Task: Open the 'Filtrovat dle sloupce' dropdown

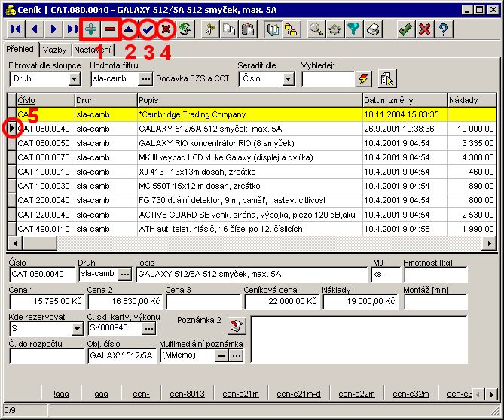Action: pos(73,78)
